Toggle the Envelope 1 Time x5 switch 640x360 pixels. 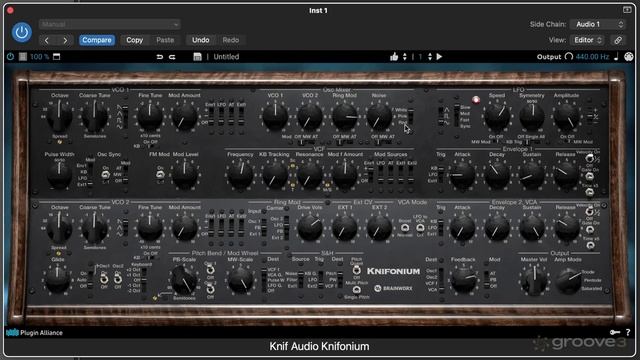tap(590, 192)
